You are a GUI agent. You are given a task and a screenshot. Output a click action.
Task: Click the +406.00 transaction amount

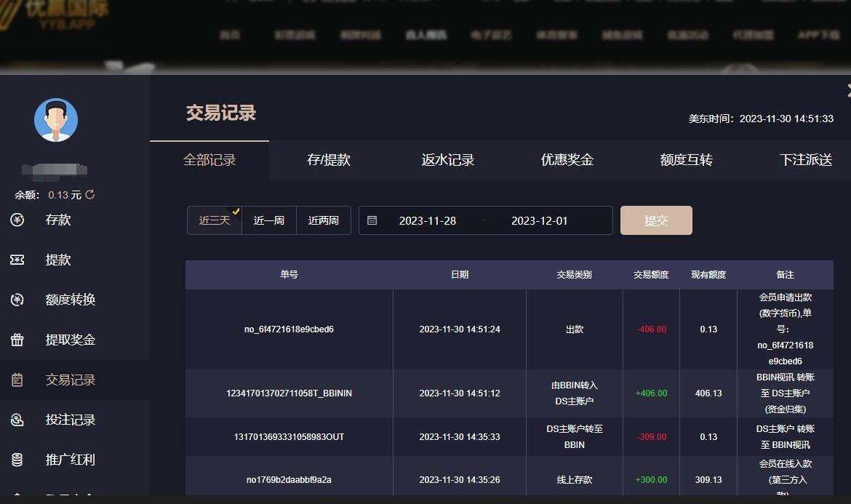(x=651, y=393)
